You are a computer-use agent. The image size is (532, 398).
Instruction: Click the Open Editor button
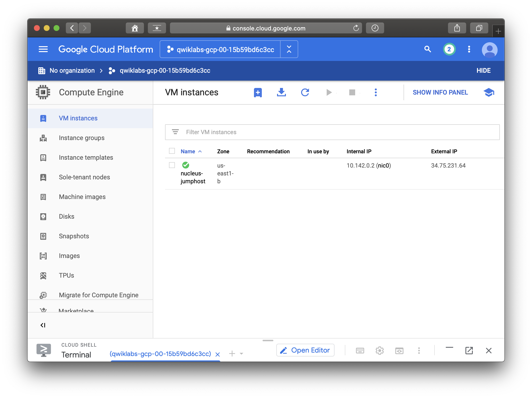tap(305, 350)
